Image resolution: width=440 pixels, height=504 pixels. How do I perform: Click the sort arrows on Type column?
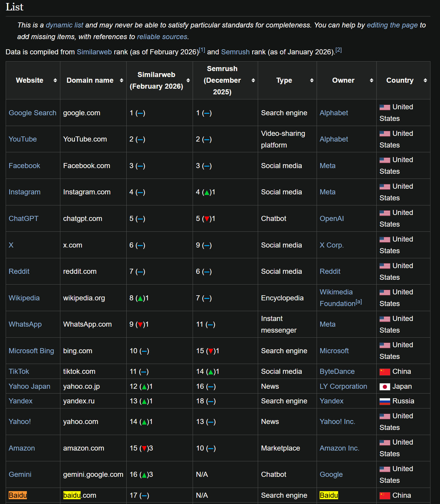click(312, 80)
